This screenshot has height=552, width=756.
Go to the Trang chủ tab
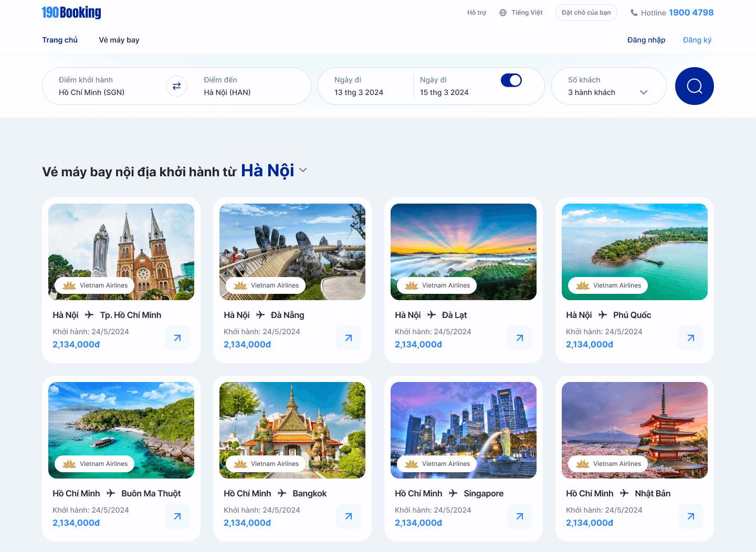coord(60,40)
